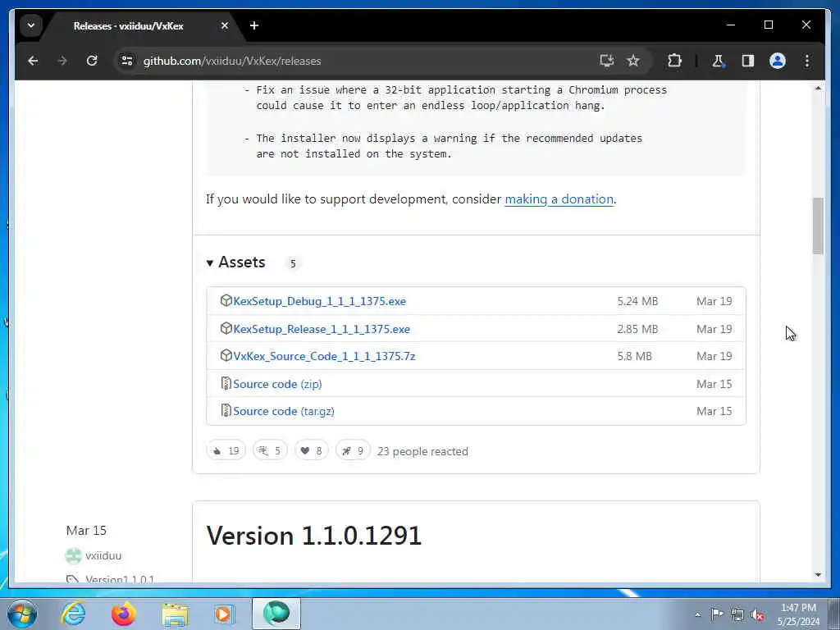This screenshot has height=630, width=840.
Task: Click the laugh reaction showing 5
Action: pyautogui.click(x=270, y=450)
